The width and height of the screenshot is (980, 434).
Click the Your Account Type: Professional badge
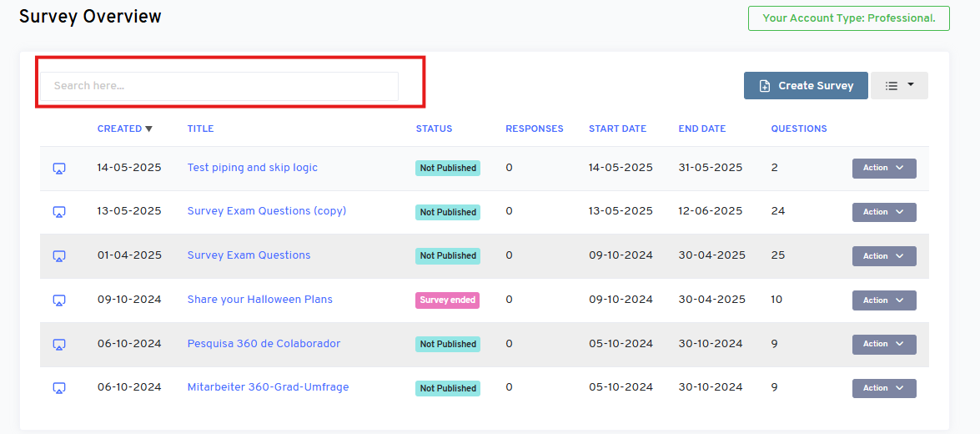point(848,18)
